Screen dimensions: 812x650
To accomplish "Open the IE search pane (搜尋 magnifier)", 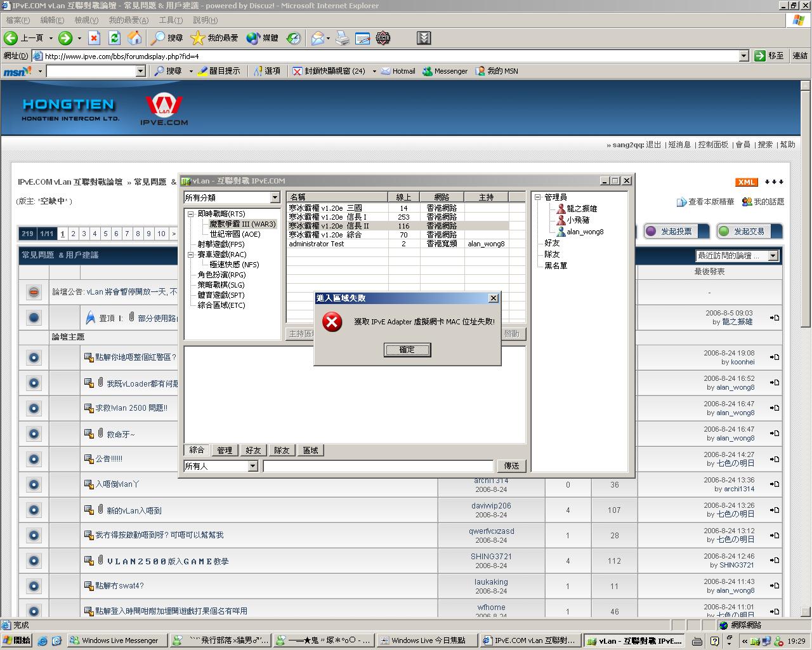I will click(166, 38).
